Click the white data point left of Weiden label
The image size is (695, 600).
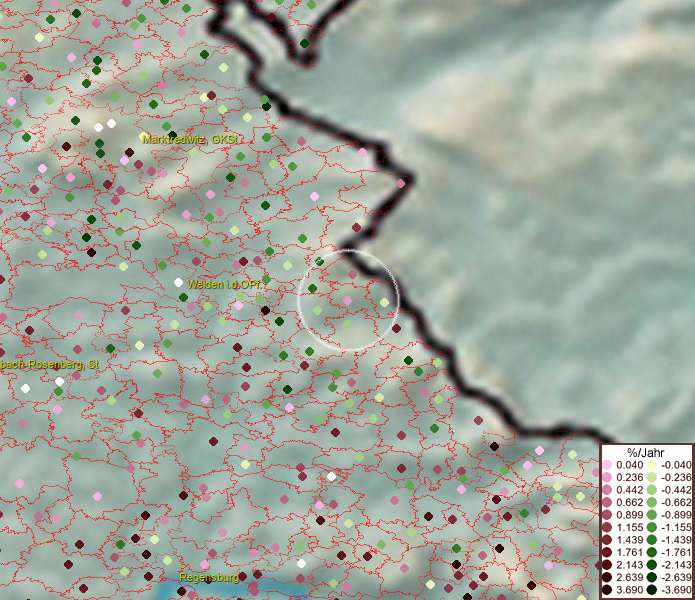pyautogui.click(x=178, y=282)
